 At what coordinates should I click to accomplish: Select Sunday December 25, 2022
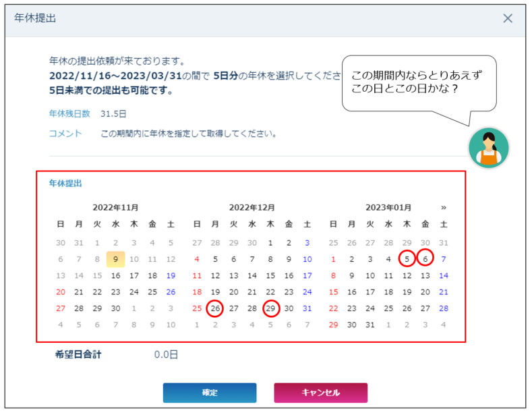coord(197,308)
